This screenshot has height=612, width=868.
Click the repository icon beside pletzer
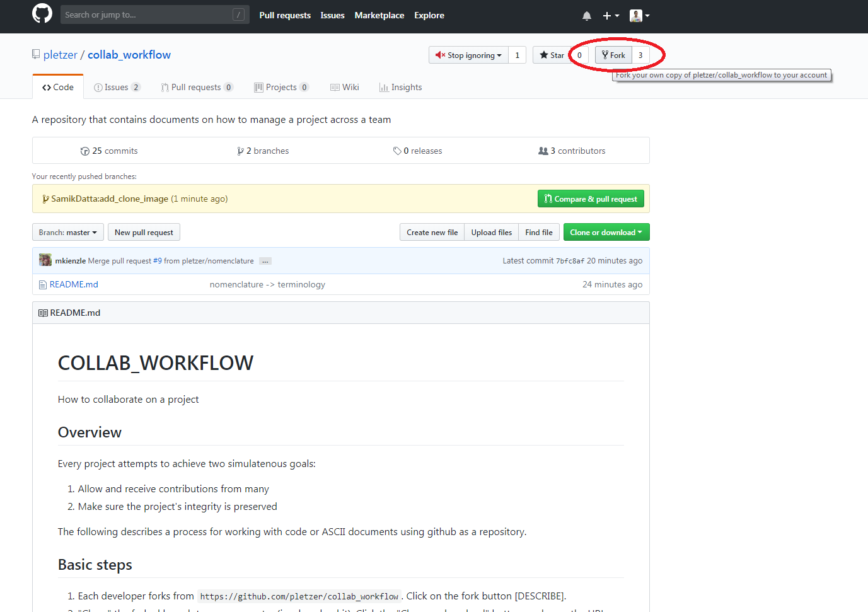(x=36, y=55)
